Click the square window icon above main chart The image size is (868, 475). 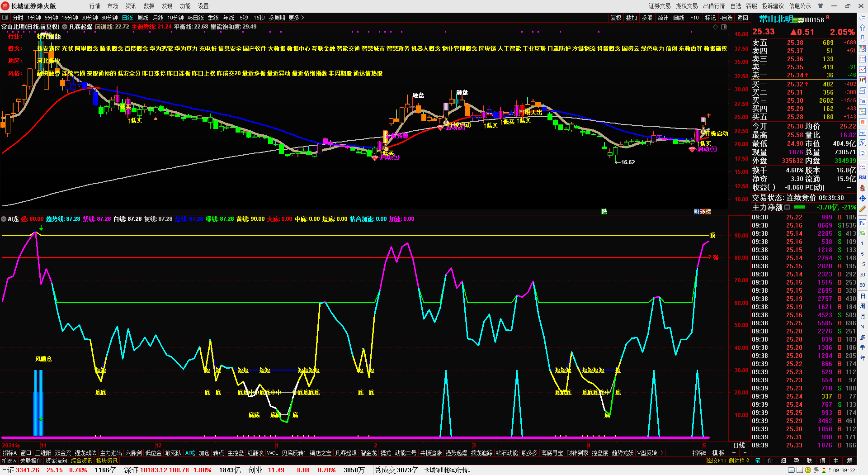point(723,27)
